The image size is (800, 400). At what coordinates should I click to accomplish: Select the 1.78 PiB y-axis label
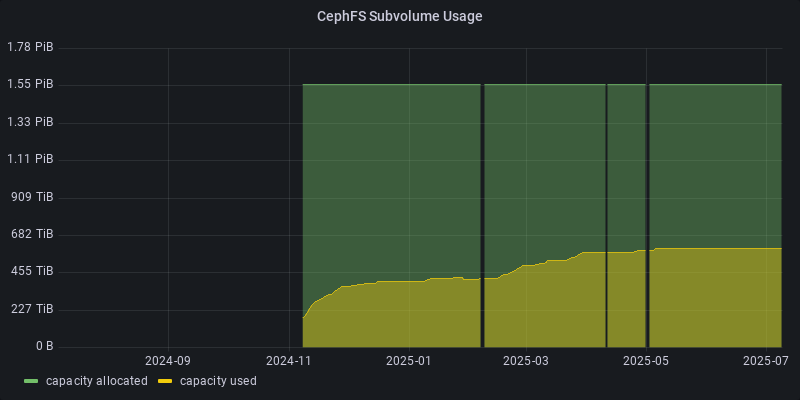[x=30, y=47]
